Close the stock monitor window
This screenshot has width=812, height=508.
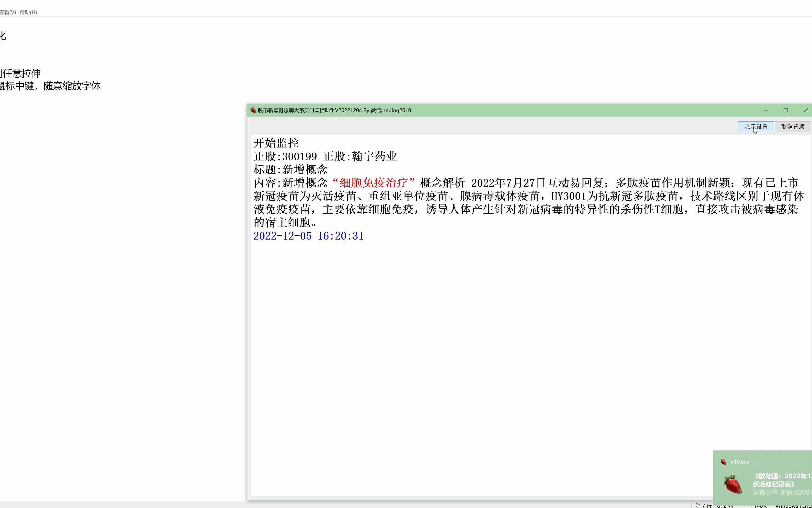point(805,110)
